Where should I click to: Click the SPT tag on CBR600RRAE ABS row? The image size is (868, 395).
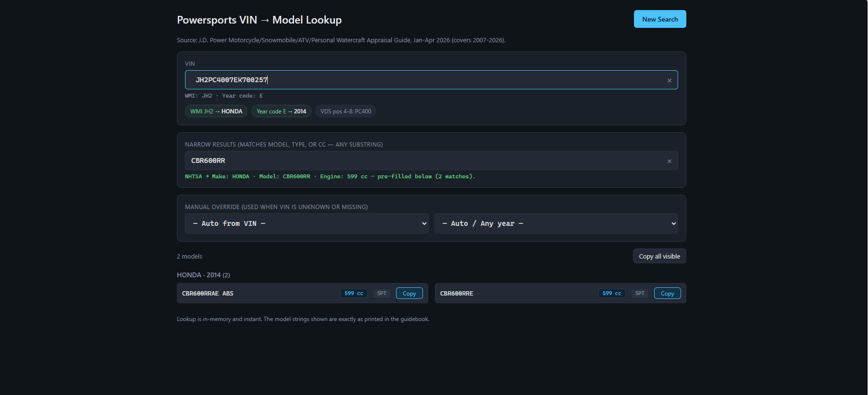tap(382, 293)
